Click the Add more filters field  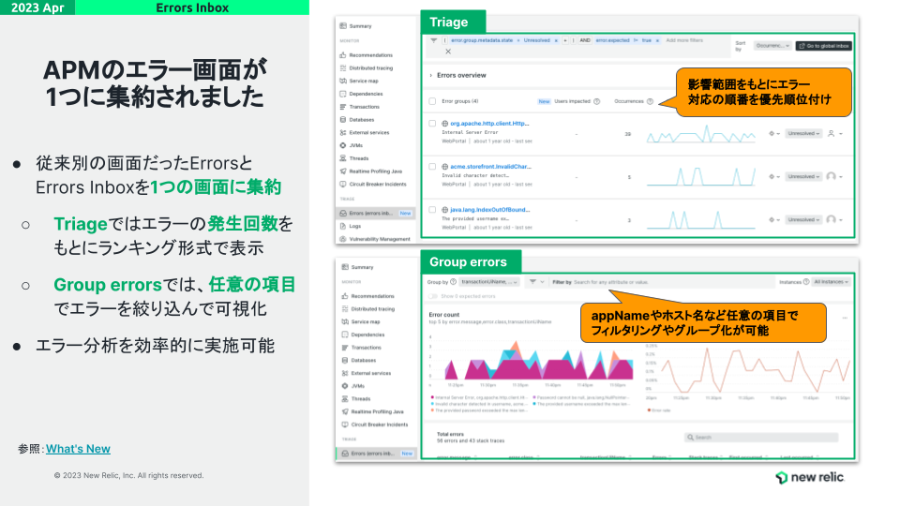[684, 40]
